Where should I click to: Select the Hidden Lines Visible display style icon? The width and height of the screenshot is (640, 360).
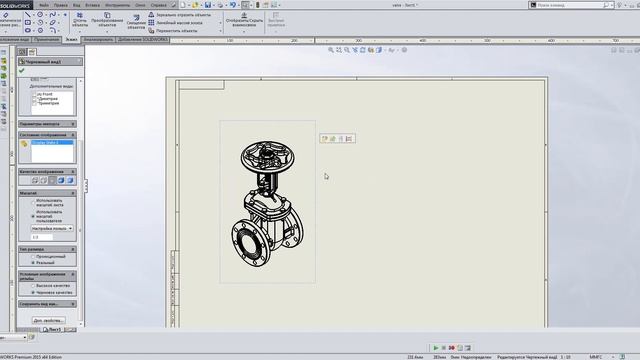coord(44,180)
